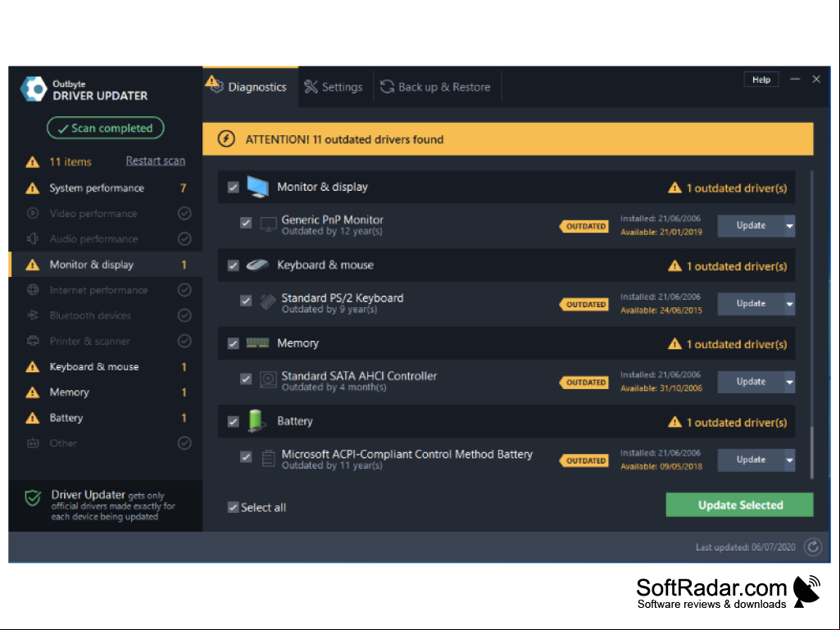Click the lightning bolt icon in attention banner
Image resolution: width=840 pixels, height=630 pixels.
coord(226,139)
